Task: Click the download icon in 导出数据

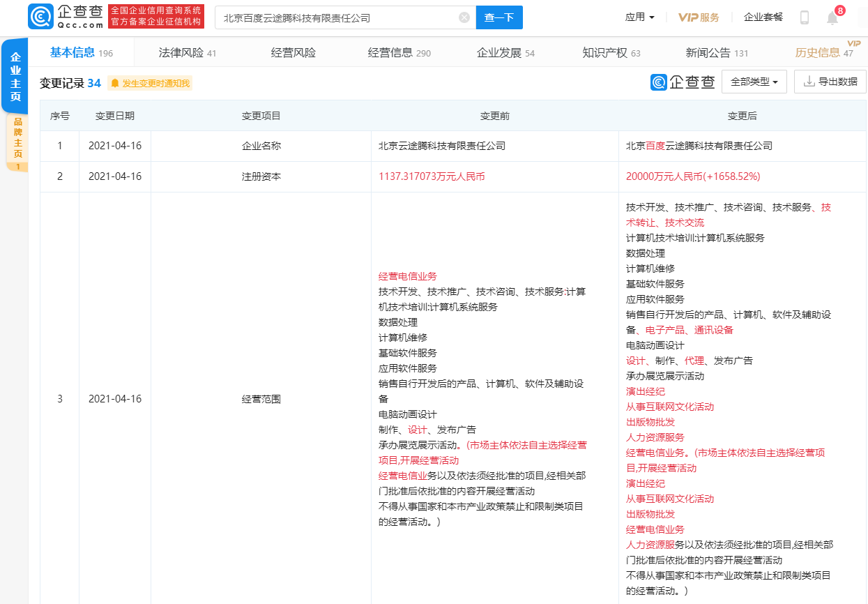Action: (809, 82)
